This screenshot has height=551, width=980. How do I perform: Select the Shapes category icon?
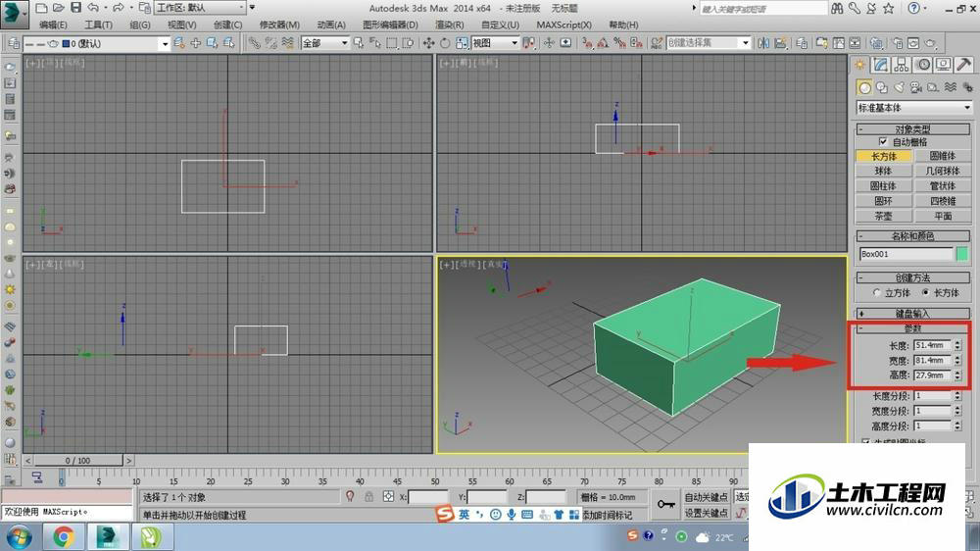click(881, 87)
